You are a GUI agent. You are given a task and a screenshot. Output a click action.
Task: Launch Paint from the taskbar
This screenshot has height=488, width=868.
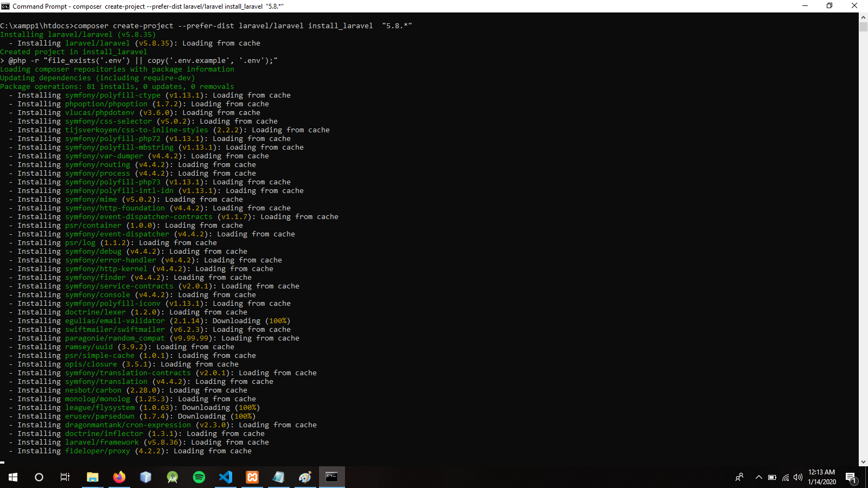click(305, 477)
